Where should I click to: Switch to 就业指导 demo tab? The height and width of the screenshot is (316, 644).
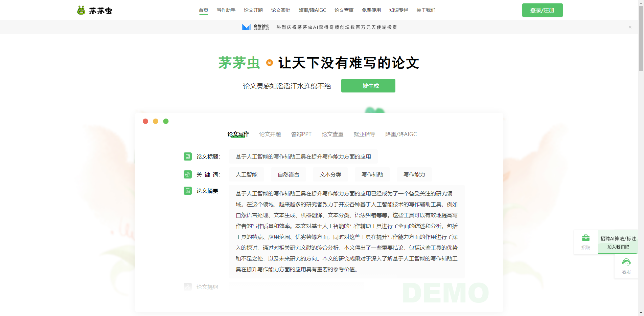(364, 134)
